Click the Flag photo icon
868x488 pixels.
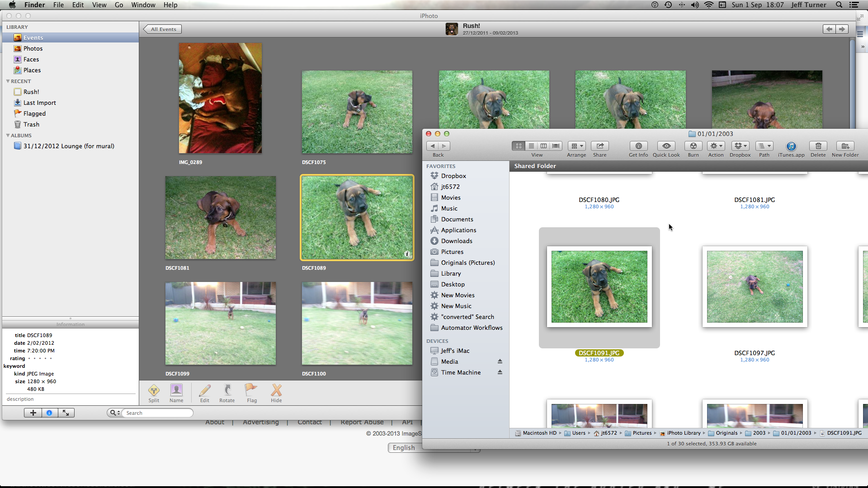coord(251,390)
